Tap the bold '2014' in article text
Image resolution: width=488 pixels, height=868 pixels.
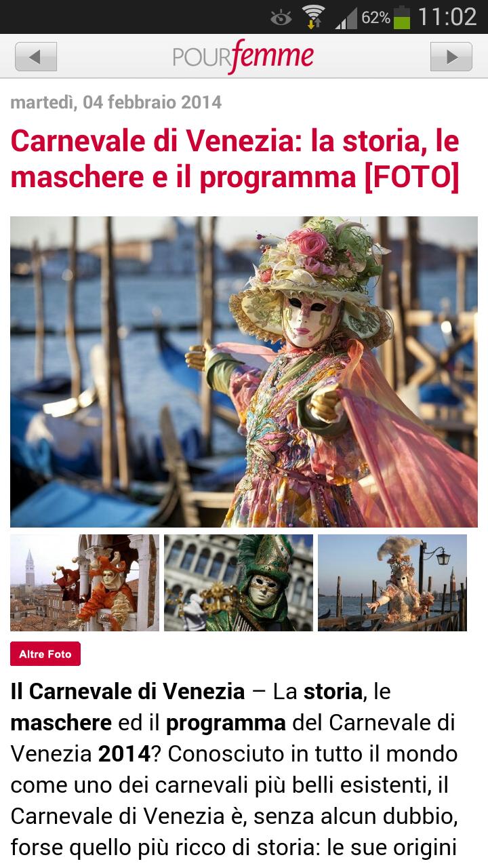click(124, 754)
